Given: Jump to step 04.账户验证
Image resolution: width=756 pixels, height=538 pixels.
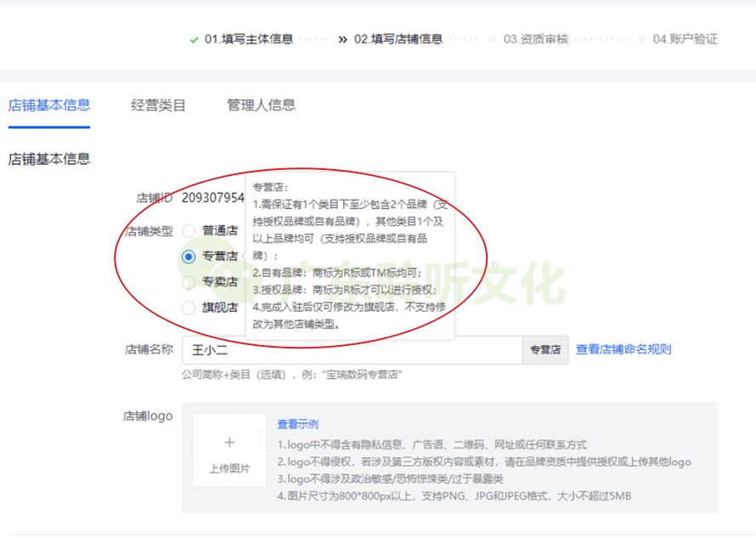Looking at the screenshot, I should 685,39.
